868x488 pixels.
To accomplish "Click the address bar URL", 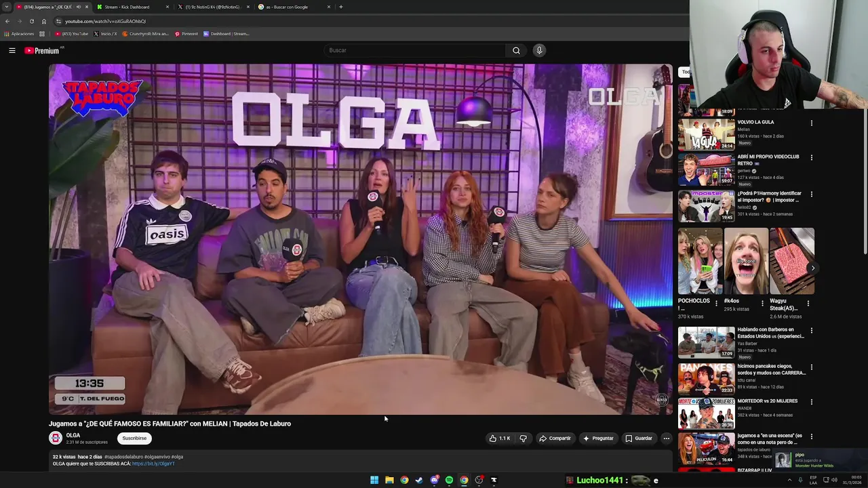I will coord(105,21).
